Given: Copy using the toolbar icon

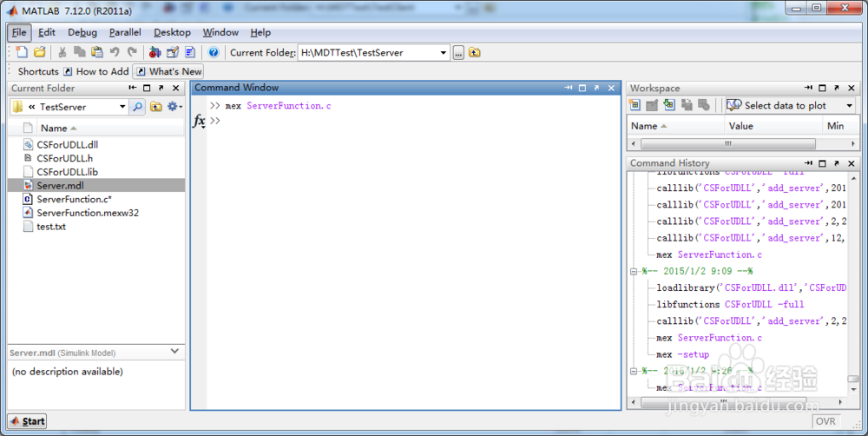Looking at the screenshot, I should point(80,52).
